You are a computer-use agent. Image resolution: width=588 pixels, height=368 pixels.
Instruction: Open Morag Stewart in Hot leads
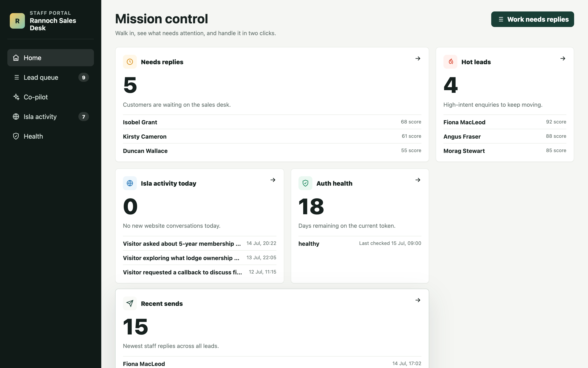coord(505,151)
